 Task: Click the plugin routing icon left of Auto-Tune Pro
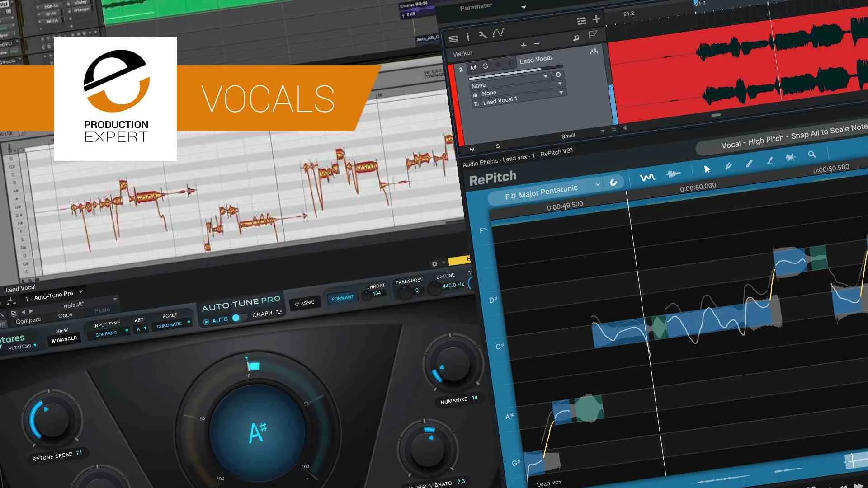pyautogui.click(x=11, y=301)
